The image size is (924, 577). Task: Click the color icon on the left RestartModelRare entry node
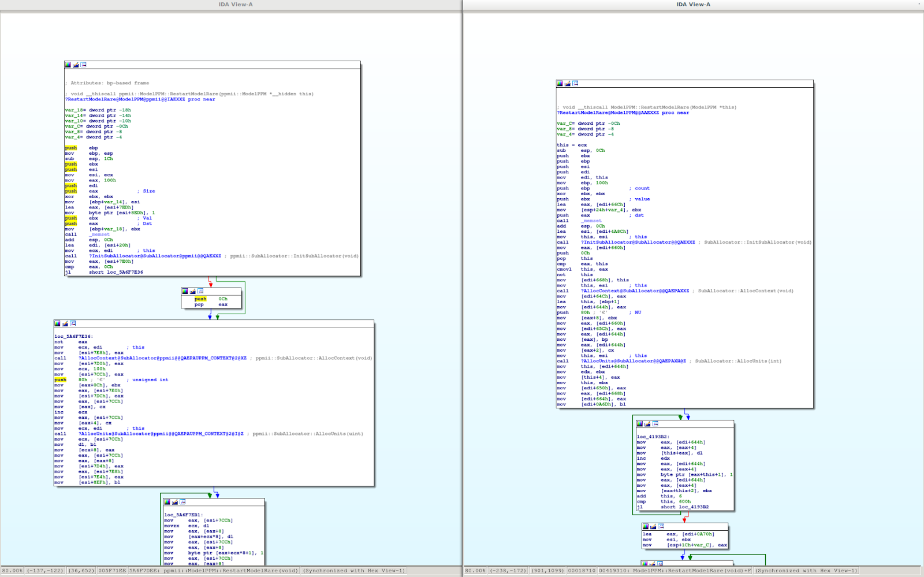68,65
